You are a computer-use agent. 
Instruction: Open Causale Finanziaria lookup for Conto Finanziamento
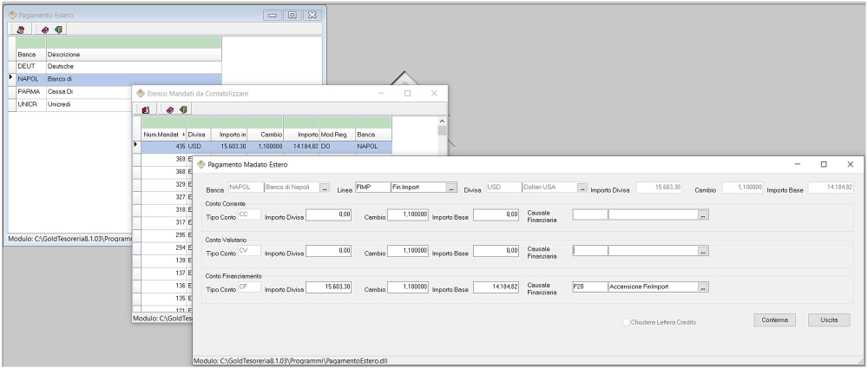tap(703, 287)
